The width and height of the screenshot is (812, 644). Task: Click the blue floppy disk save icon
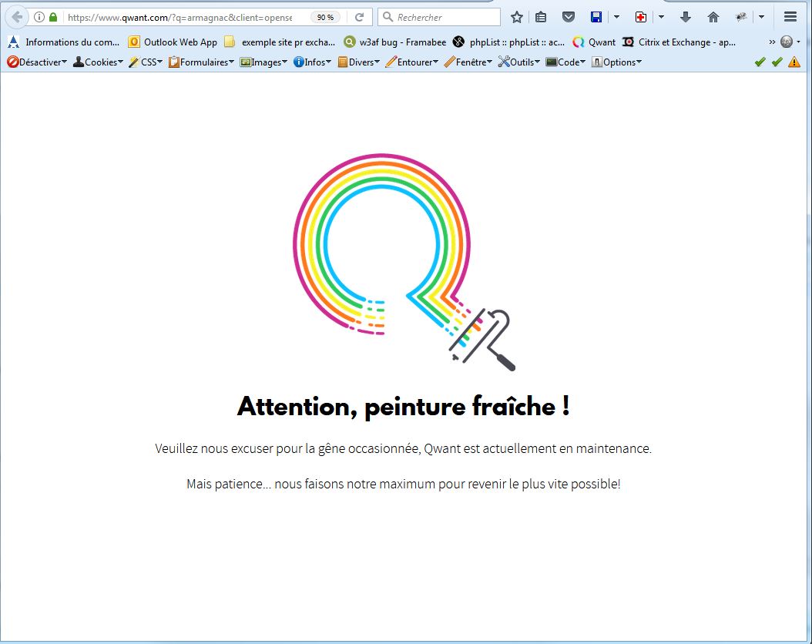tap(596, 17)
